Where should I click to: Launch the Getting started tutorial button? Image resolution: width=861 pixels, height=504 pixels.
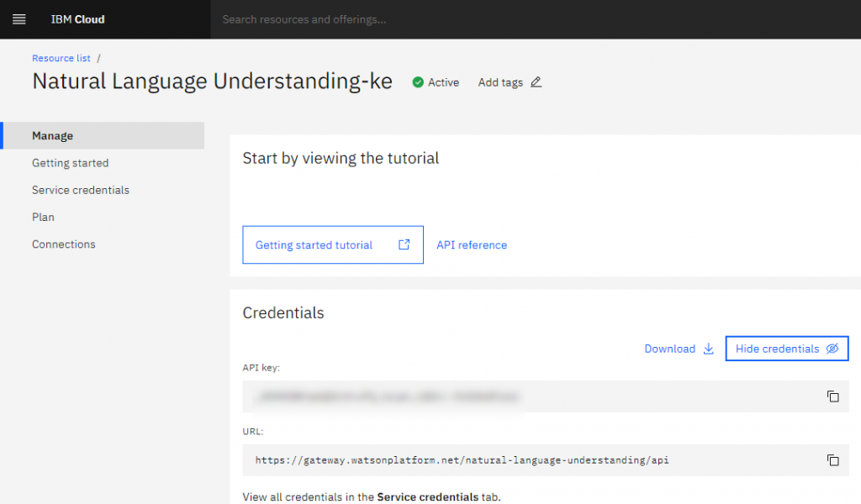point(333,244)
